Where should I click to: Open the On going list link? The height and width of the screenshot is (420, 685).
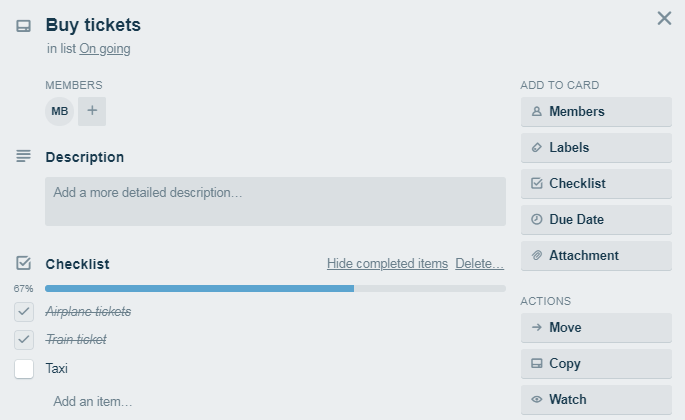(x=105, y=48)
